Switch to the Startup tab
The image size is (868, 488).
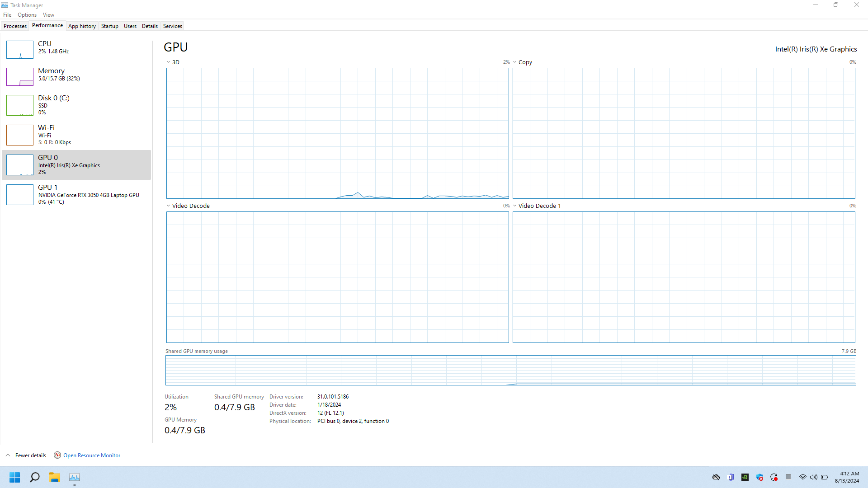point(109,26)
